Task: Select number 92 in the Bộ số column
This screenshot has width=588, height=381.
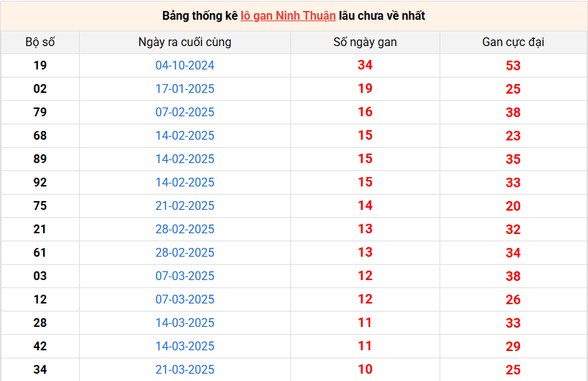Action: tap(40, 182)
